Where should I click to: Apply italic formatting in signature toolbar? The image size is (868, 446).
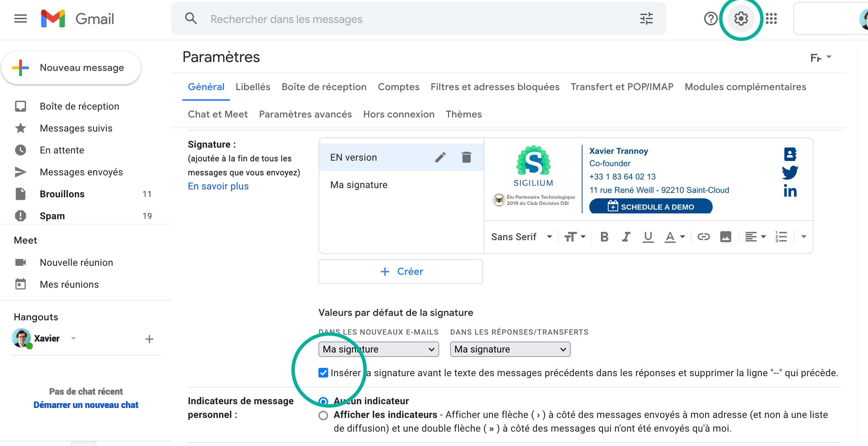(x=626, y=237)
